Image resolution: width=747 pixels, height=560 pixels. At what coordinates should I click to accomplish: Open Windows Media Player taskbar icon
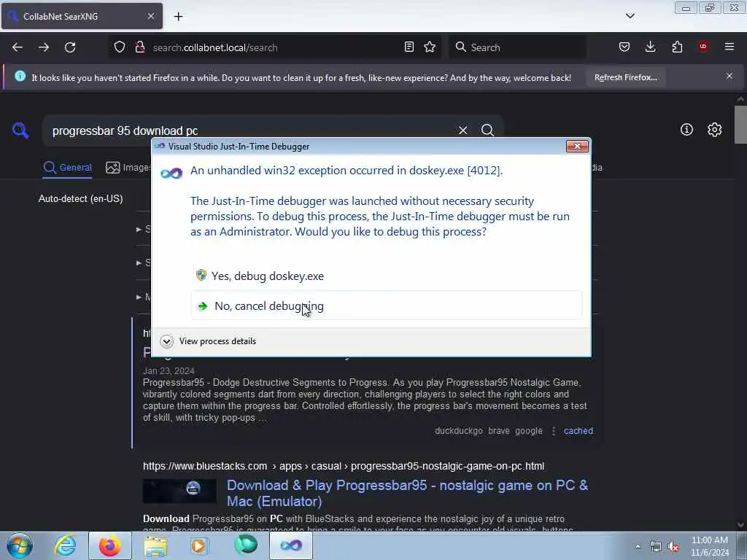(199, 545)
